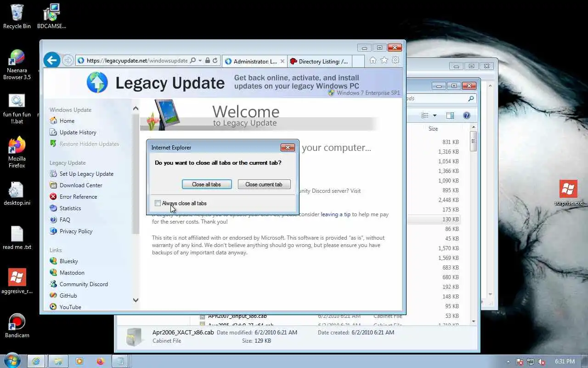Close the Internet Explorer dialog with X
The height and width of the screenshot is (368, 588).
coord(288,148)
